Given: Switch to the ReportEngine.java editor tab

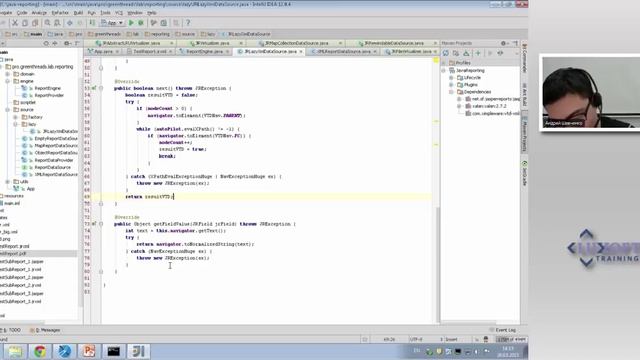Looking at the screenshot, I should 204,52.
